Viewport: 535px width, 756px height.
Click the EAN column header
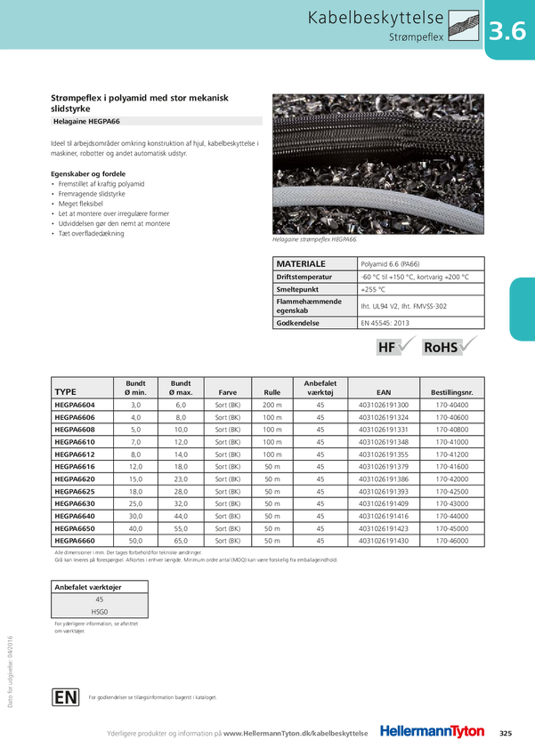(x=384, y=388)
